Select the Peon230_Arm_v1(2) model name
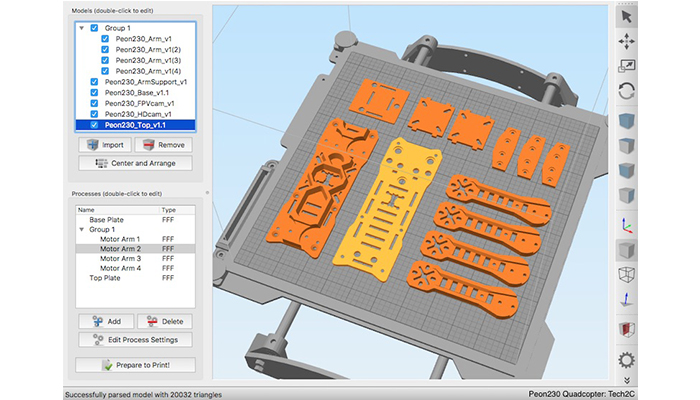700x400 pixels. (x=148, y=50)
